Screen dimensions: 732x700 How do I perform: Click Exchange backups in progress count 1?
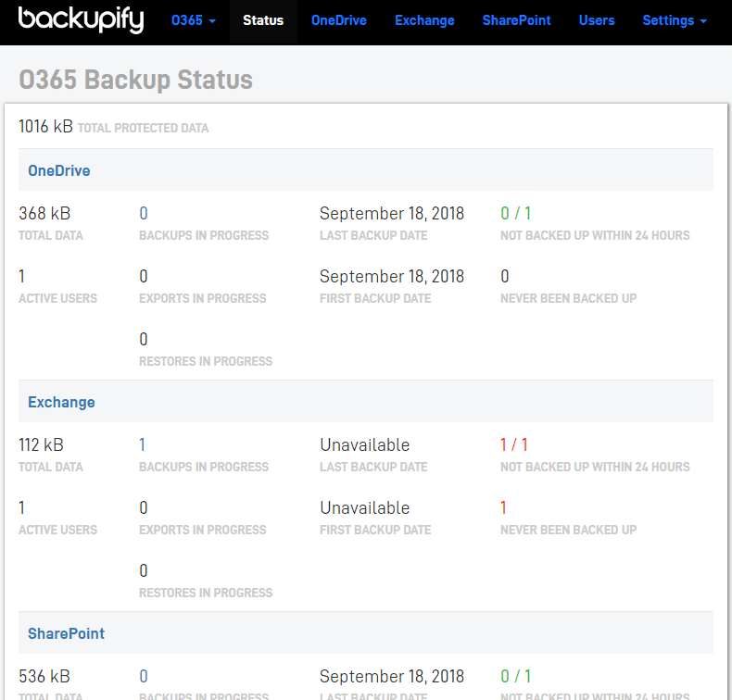(x=143, y=444)
